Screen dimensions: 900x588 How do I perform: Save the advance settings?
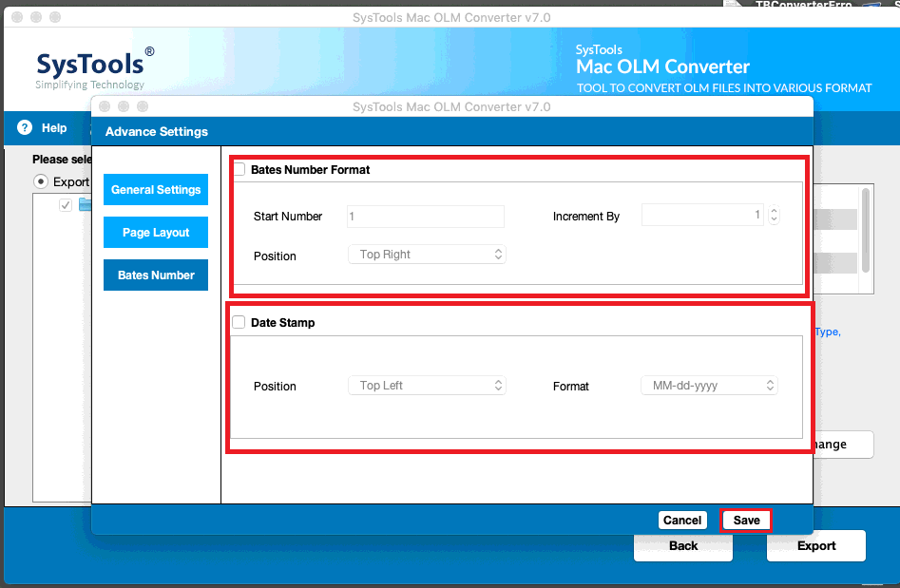click(x=747, y=520)
